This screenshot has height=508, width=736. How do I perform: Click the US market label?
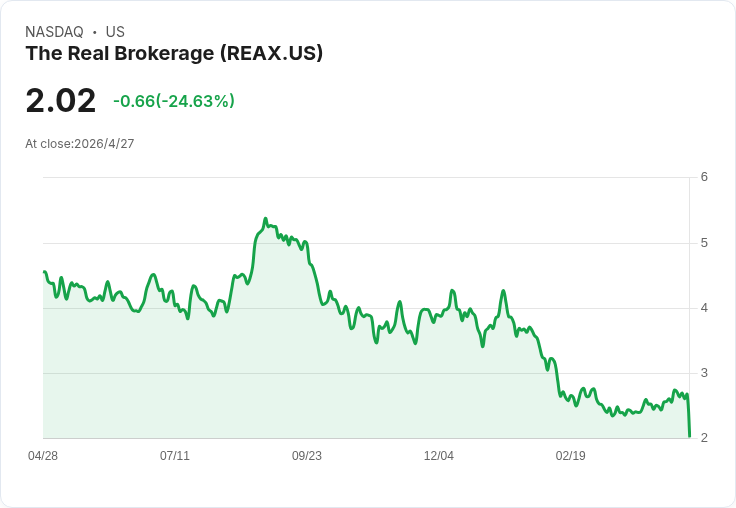tap(115, 32)
